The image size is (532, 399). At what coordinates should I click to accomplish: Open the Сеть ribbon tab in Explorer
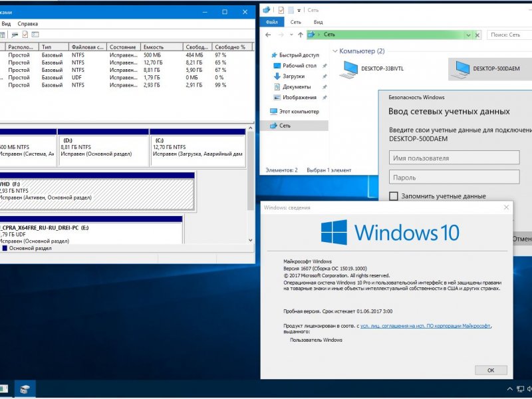click(x=295, y=22)
